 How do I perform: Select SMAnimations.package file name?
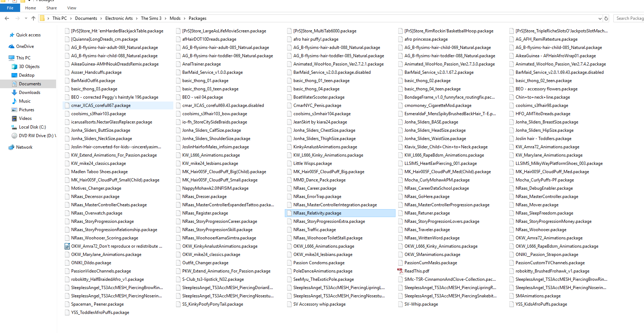(x=538, y=296)
